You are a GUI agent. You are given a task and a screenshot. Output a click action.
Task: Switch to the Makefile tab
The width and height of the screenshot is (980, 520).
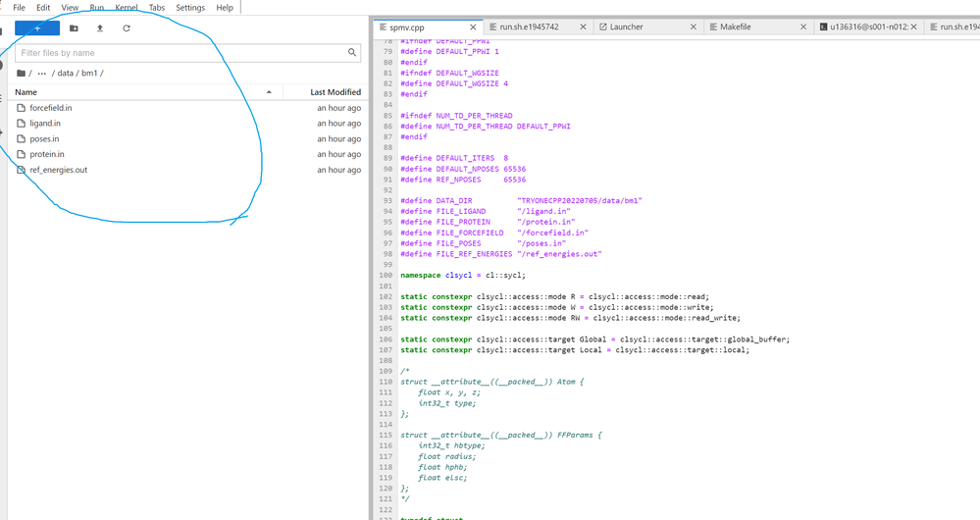(734, 27)
